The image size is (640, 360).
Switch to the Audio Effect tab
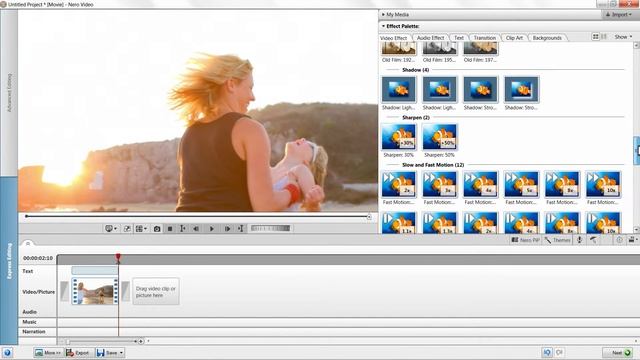click(x=430, y=38)
